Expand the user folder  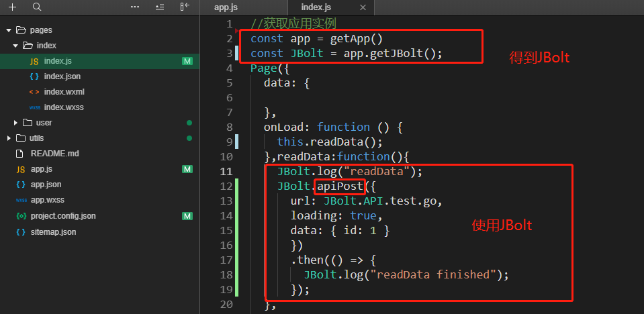pos(15,123)
